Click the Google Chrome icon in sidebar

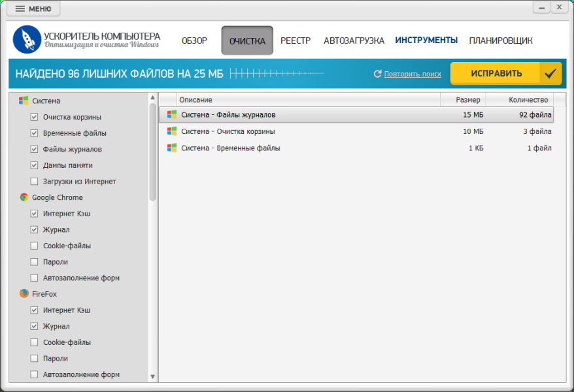click(x=24, y=197)
